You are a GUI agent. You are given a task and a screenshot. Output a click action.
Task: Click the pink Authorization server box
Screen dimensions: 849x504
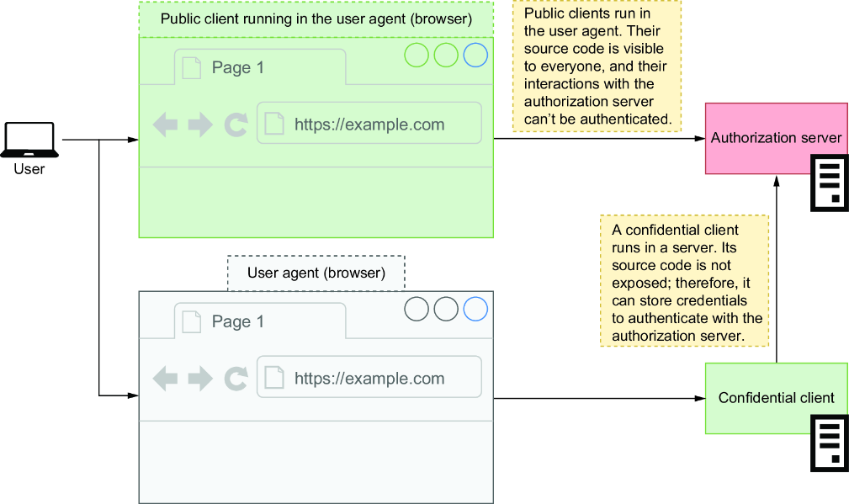pyautogui.click(x=776, y=138)
